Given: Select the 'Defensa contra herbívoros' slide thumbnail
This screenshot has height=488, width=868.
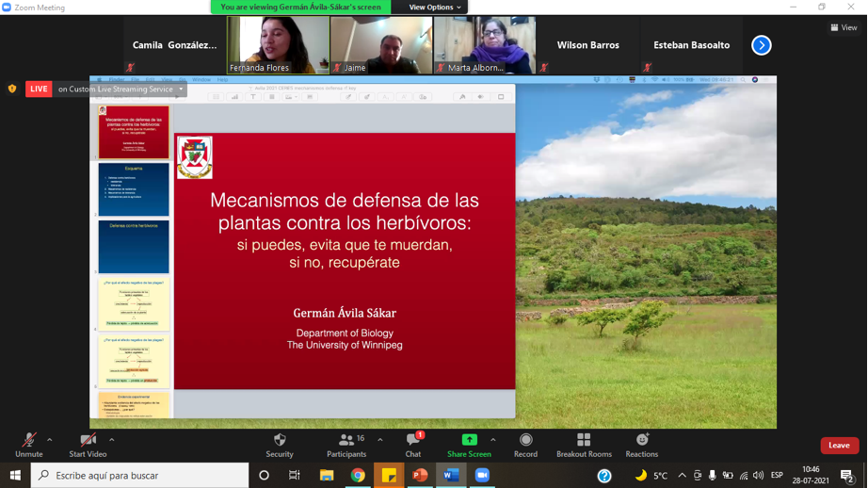Looking at the screenshot, I should tap(134, 247).
